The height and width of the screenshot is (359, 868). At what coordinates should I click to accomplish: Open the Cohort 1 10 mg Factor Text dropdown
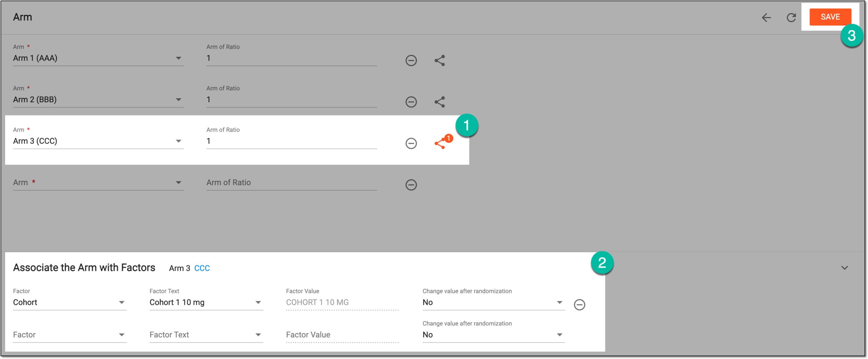click(206, 302)
